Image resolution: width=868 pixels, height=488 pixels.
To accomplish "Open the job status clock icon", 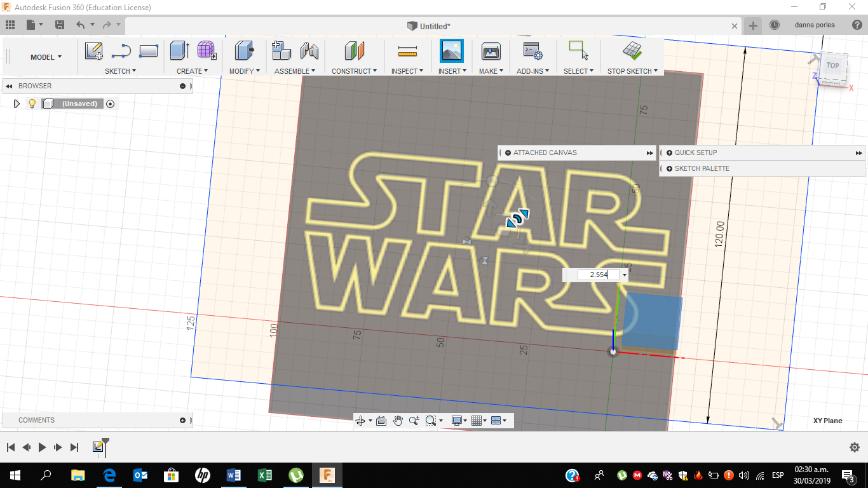I will [x=775, y=25].
